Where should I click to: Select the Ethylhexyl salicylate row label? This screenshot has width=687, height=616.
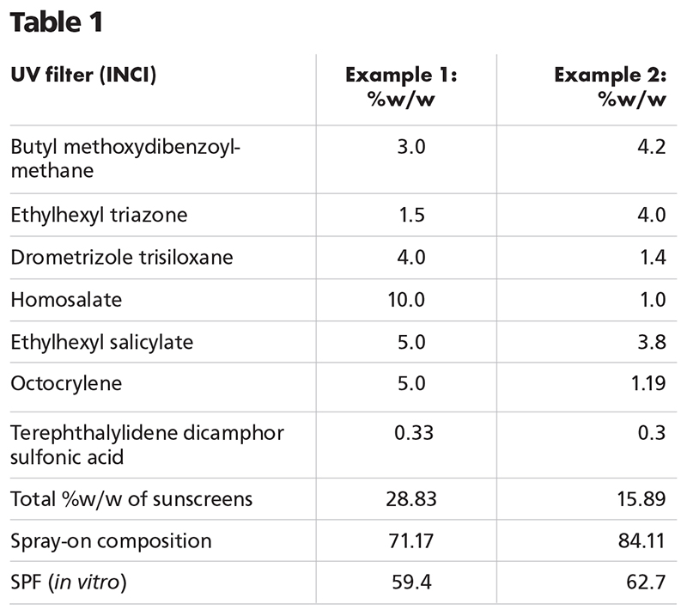101,342
